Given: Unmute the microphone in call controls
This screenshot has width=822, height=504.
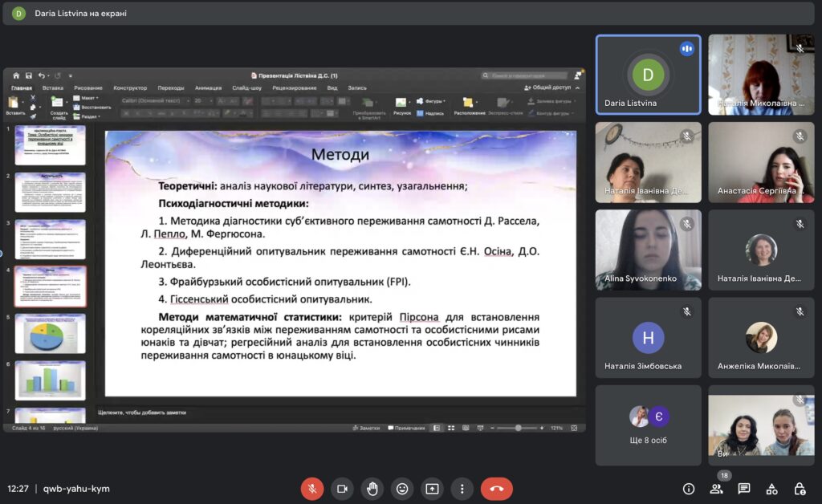Looking at the screenshot, I should (x=312, y=489).
